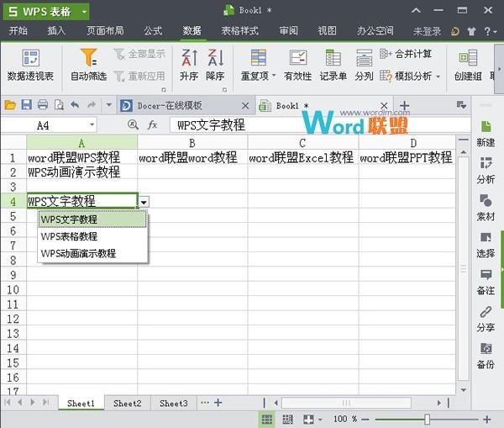
Task: Open Data Validation (有效性)
Action: (x=297, y=66)
